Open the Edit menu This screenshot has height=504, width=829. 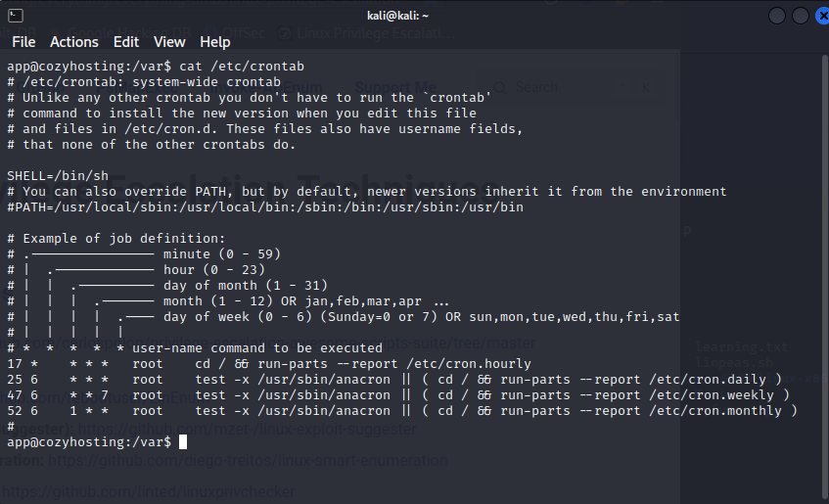click(x=126, y=42)
